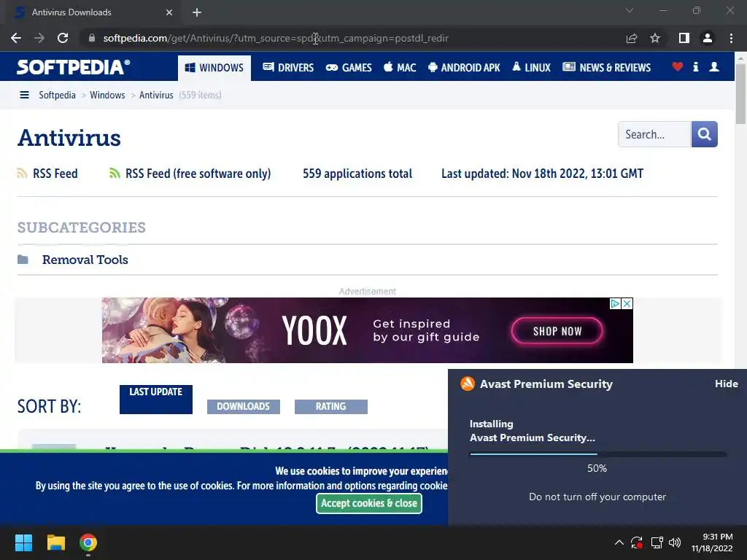
Task: Open File Explorer from taskbar
Action: (55, 542)
